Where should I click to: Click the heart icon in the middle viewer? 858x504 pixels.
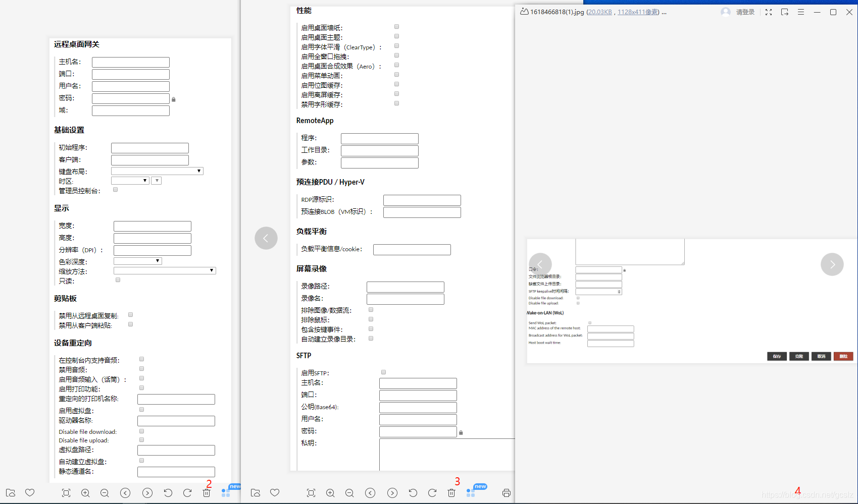tap(275, 493)
